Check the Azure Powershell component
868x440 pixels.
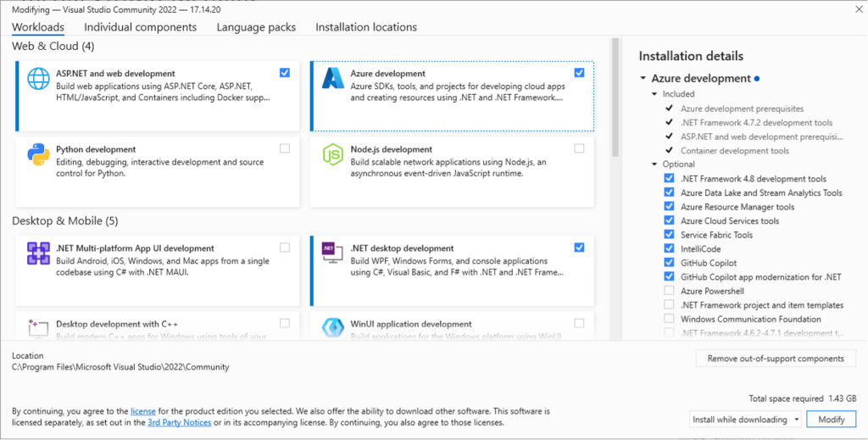pyautogui.click(x=670, y=291)
